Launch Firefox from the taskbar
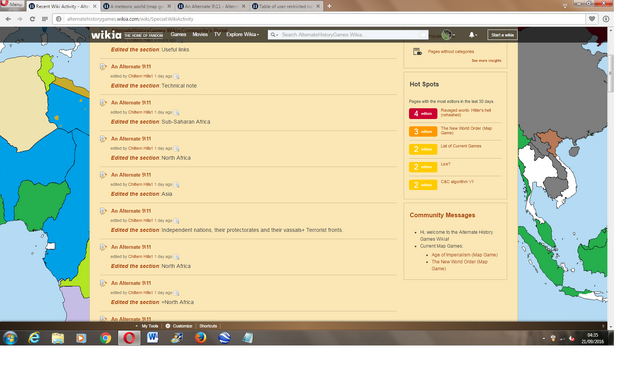Image resolution: width=640 pixels, height=367 pixels. coord(200,338)
